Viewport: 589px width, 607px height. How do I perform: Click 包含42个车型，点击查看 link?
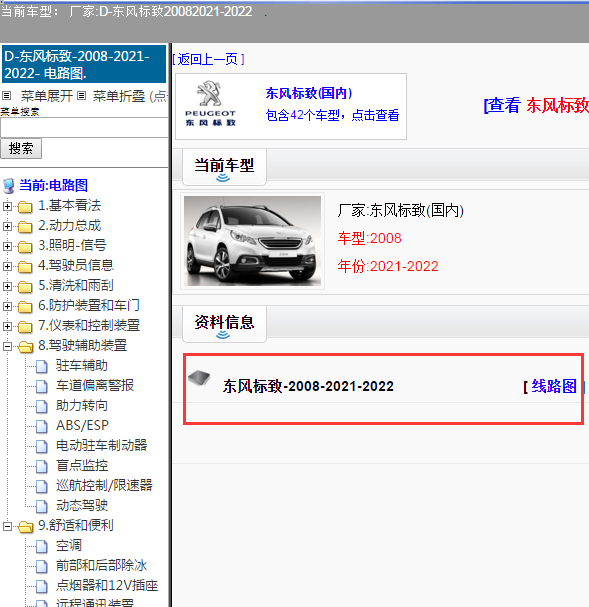coord(332,115)
